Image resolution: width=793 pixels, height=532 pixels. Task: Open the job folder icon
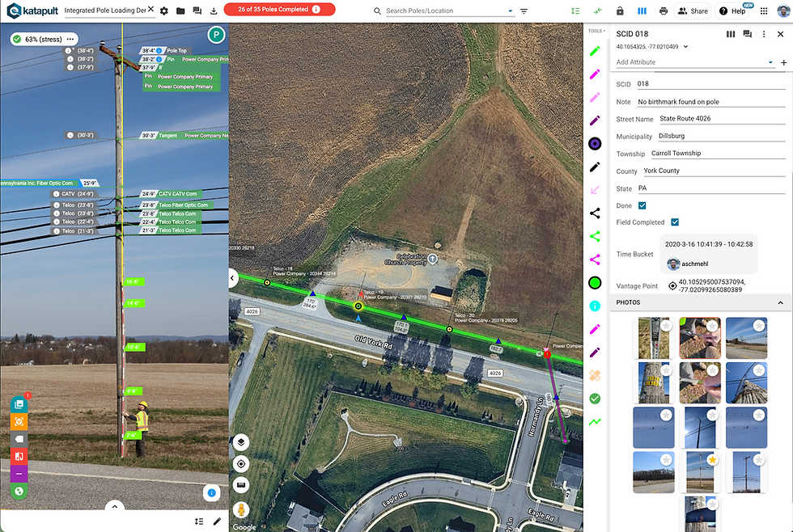click(x=180, y=11)
